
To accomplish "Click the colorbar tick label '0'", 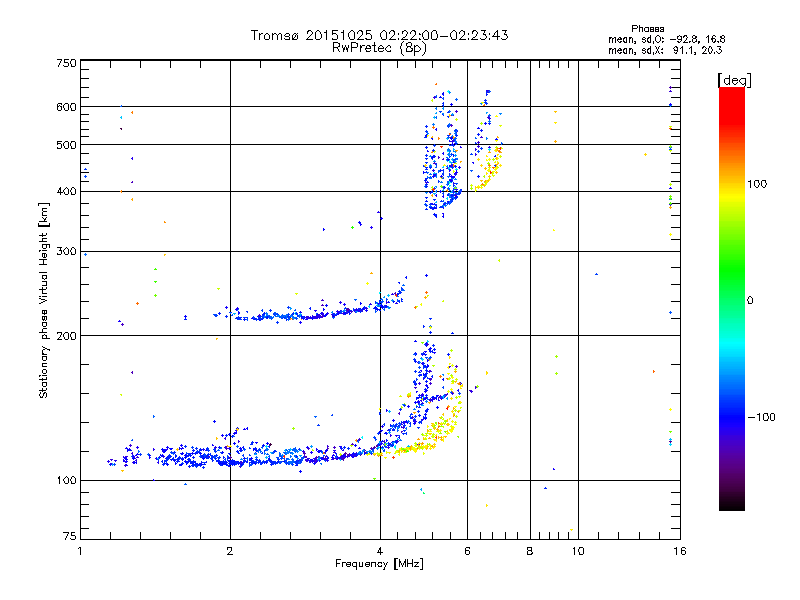I will pos(749,301).
